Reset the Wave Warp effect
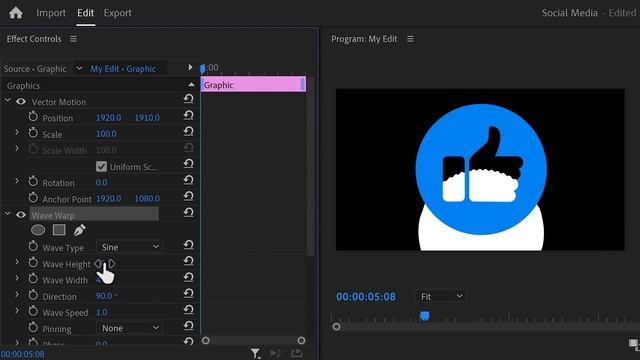Screen dimensions: 640x360 coord(188,212)
